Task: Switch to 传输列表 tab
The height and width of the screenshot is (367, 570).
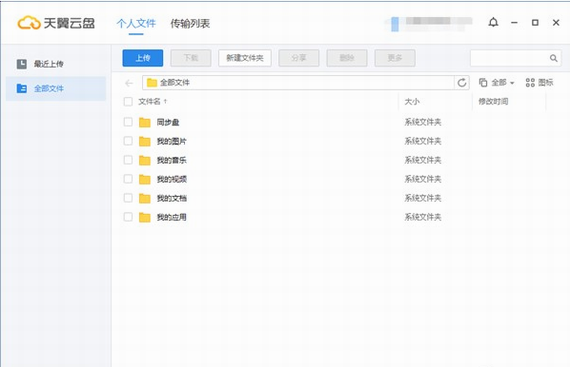Action: [x=190, y=24]
